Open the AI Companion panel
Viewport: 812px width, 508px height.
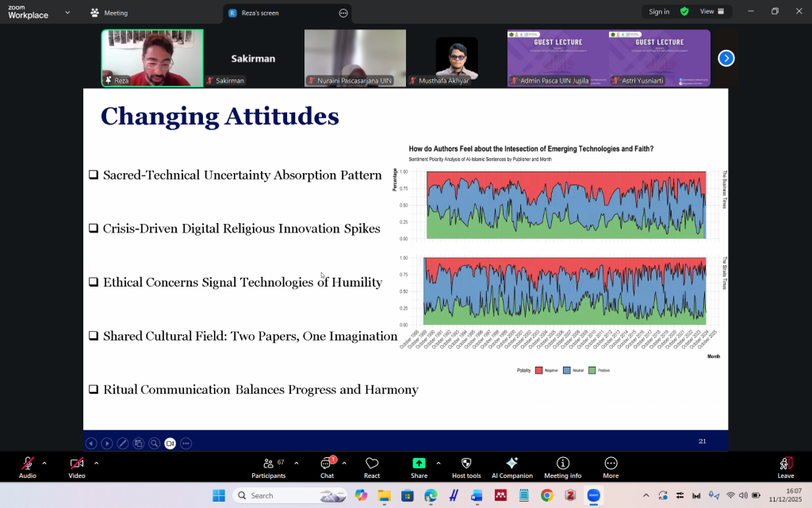pyautogui.click(x=511, y=467)
